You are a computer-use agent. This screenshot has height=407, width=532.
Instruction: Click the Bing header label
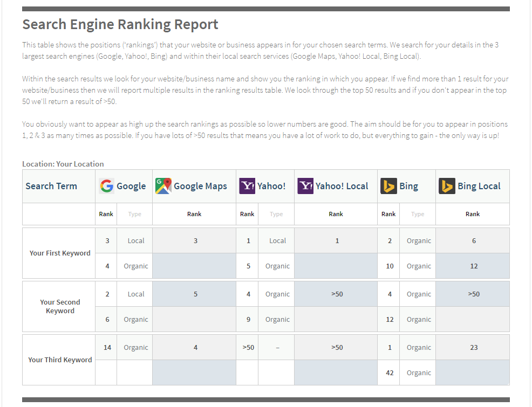(x=408, y=186)
